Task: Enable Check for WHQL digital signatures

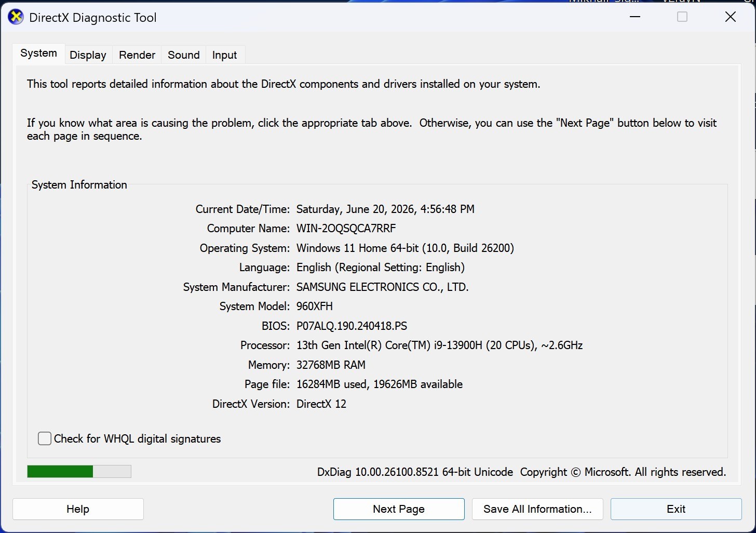Action: pos(45,438)
